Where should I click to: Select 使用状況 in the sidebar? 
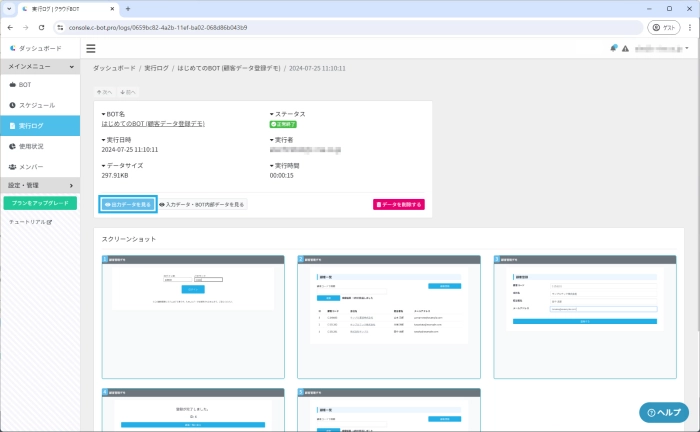[x=33, y=146]
